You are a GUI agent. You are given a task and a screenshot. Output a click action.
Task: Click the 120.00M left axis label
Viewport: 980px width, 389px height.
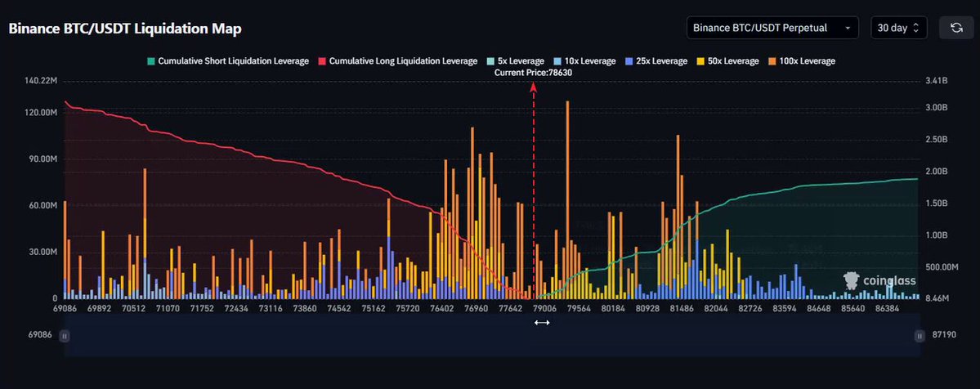[42, 113]
